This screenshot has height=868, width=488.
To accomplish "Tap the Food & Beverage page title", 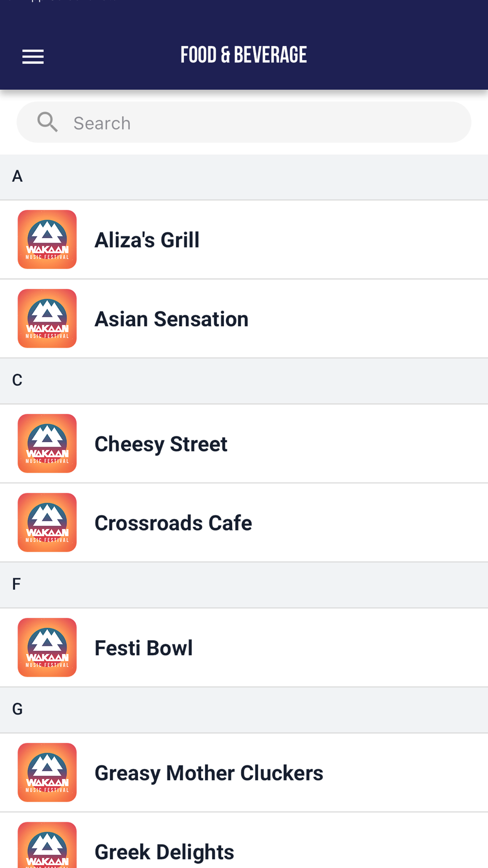I will pos(244,55).
